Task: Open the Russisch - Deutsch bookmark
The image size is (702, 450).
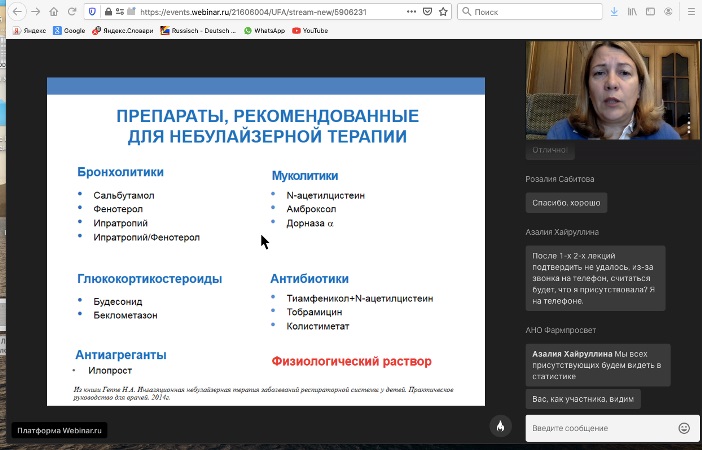Action: (x=198, y=30)
